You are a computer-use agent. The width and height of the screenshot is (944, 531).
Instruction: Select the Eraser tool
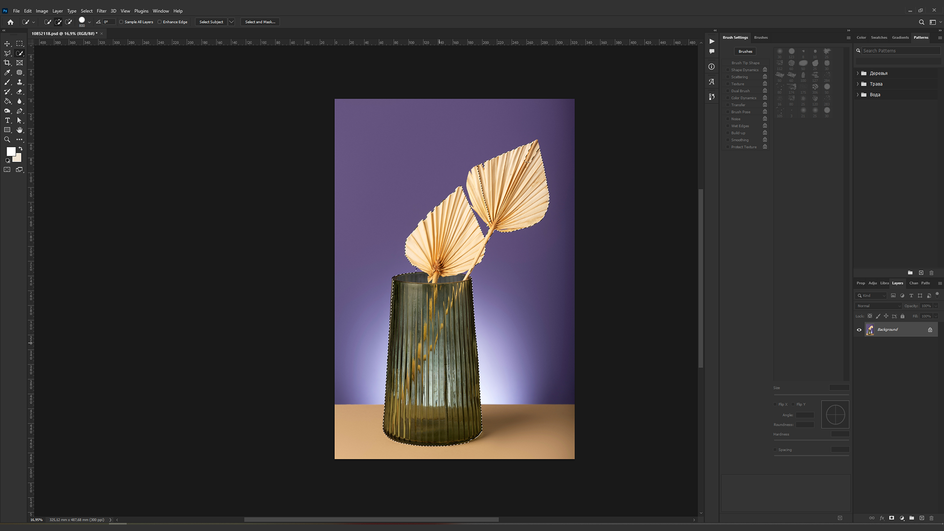19,92
